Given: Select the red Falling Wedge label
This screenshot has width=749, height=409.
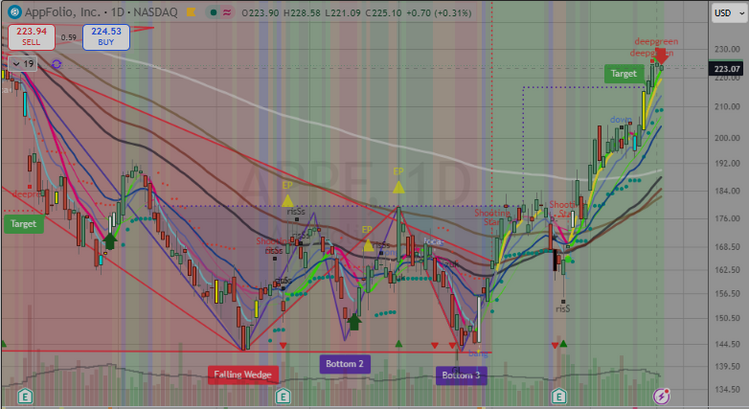Looking at the screenshot, I should tap(243, 375).
